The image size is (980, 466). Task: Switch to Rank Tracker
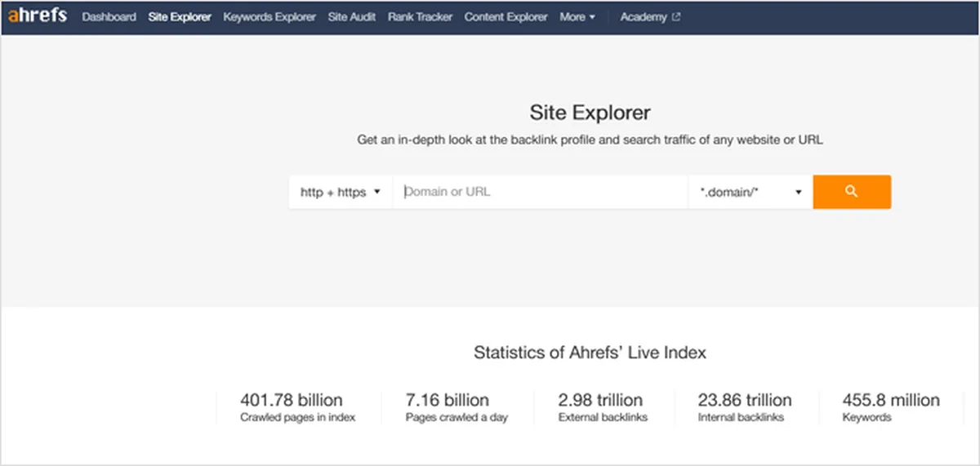pos(421,17)
